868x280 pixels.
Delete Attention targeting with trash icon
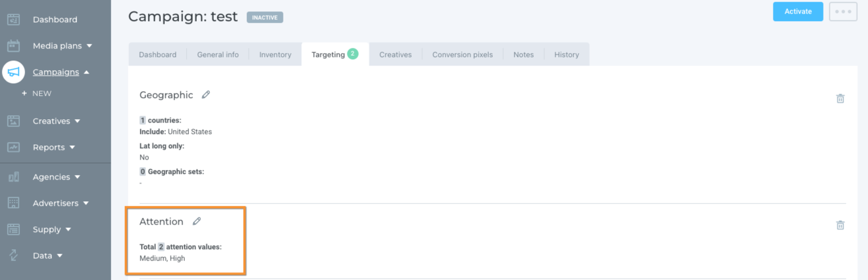click(840, 225)
